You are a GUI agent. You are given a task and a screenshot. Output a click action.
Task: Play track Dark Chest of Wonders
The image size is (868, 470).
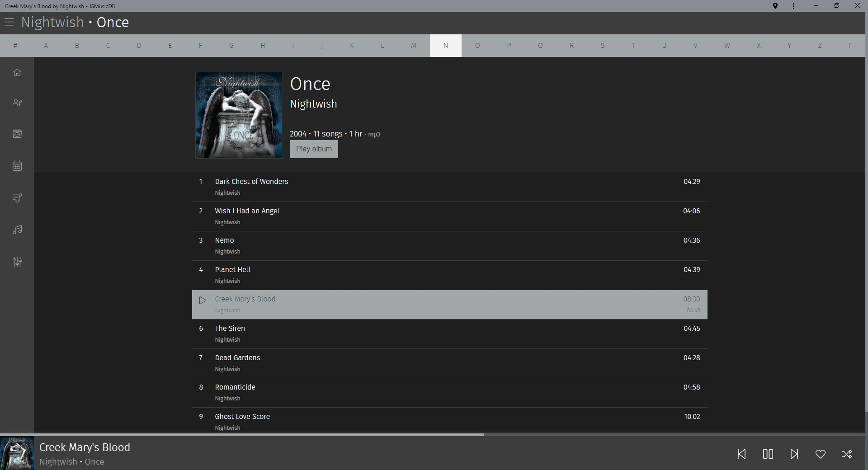coord(450,187)
